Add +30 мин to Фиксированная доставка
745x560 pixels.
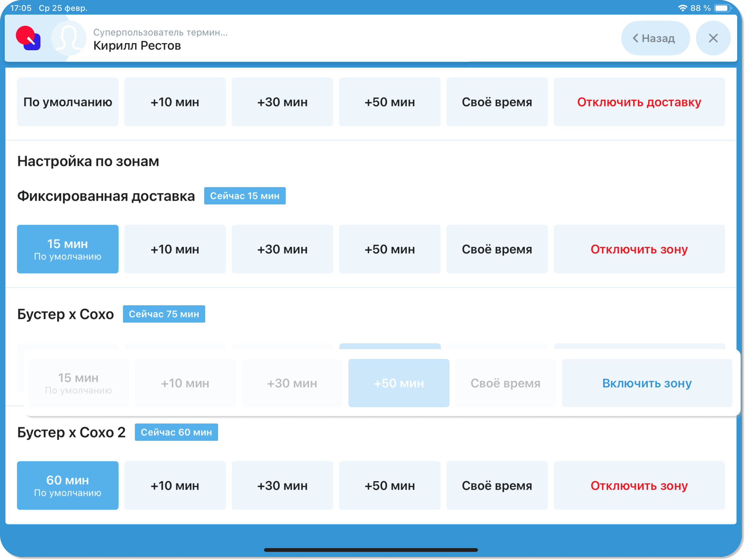282,249
